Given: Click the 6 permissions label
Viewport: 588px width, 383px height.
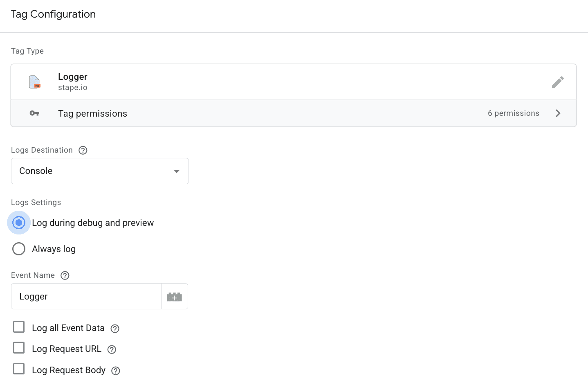Looking at the screenshot, I should (513, 113).
